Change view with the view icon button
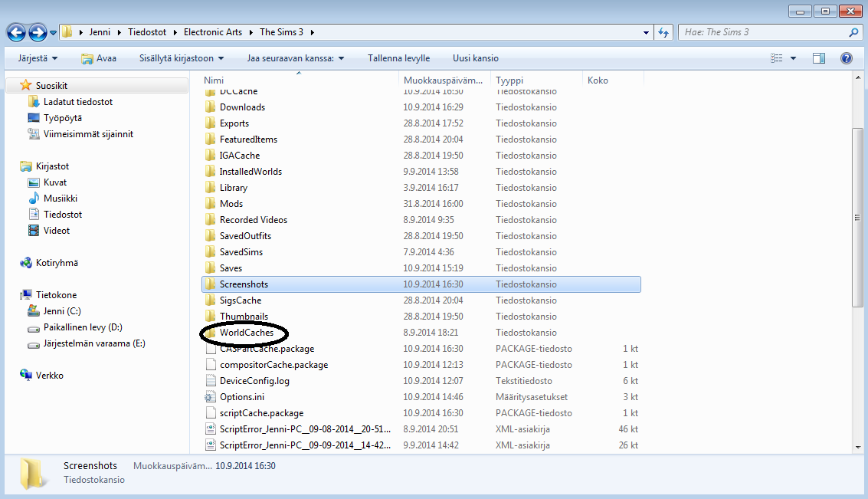 pos(777,58)
